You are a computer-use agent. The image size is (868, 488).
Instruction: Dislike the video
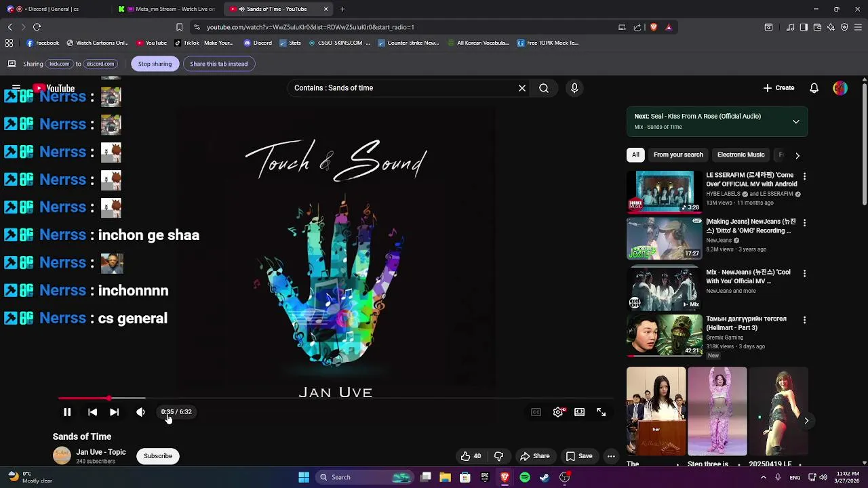pos(498,456)
